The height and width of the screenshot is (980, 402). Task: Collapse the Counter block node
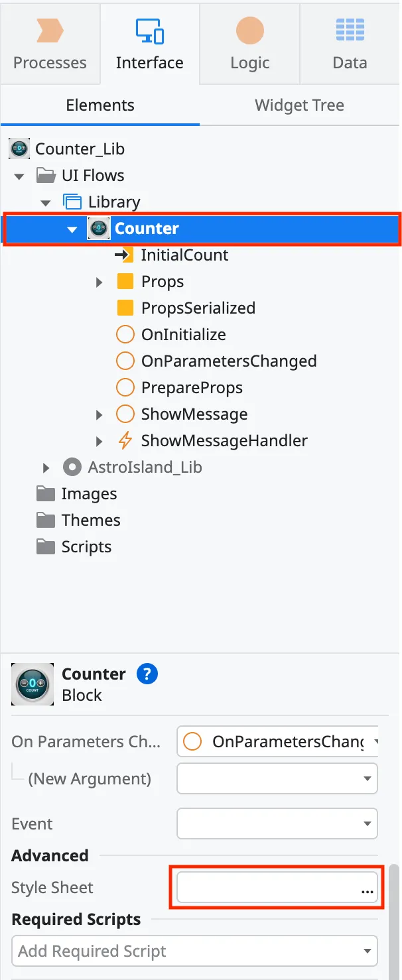[72, 228]
